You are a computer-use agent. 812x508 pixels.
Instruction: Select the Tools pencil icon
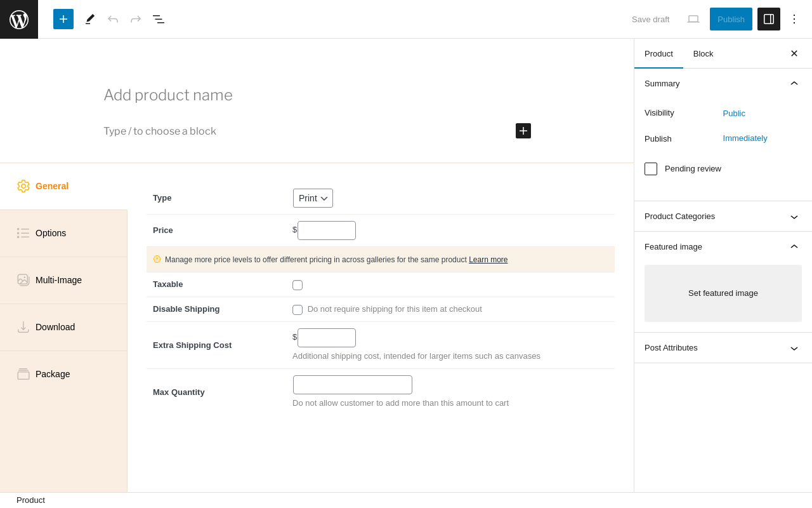point(90,19)
